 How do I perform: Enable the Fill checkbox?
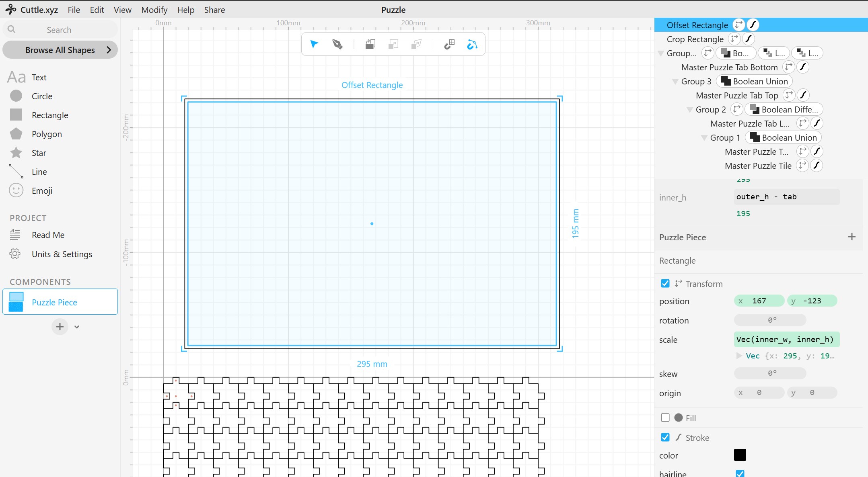coord(665,418)
